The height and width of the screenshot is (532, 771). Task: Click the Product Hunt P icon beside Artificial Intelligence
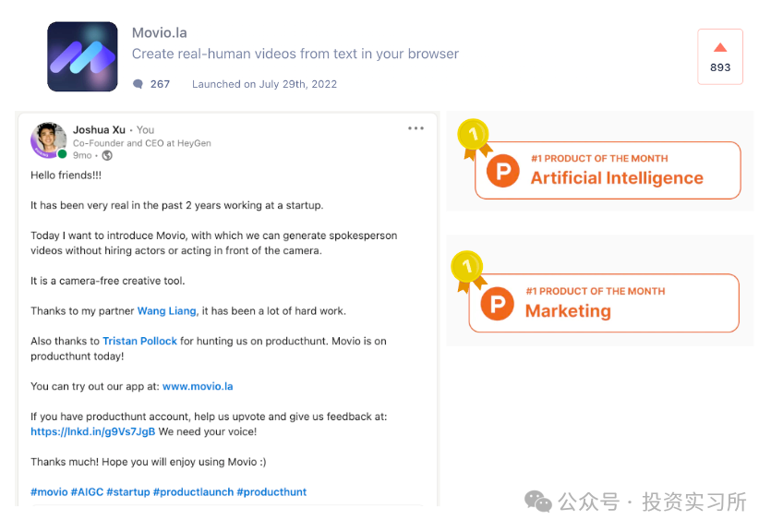pyautogui.click(x=502, y=171)
